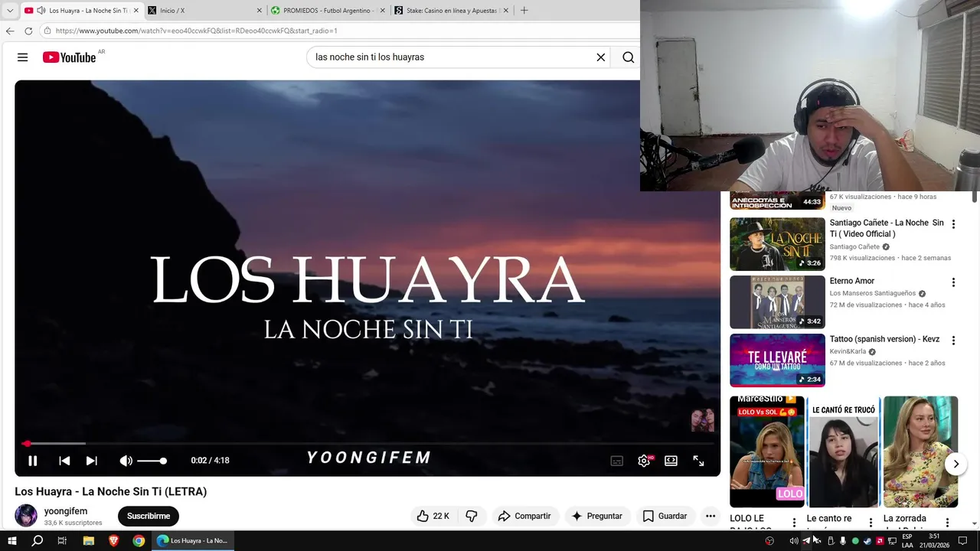Screen dimensions: 980x551
Task: Open the yoongifem channel name link
Action: [x=66, y=511]
